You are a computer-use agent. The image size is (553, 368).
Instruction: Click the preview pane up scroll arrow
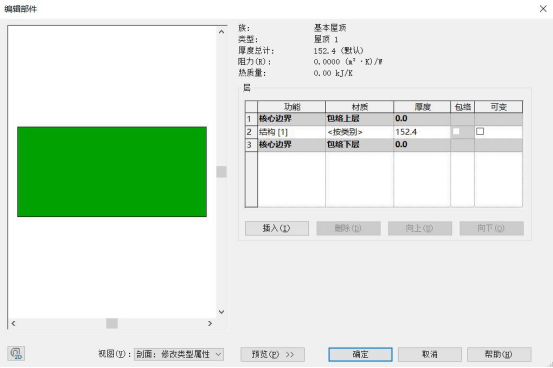pos(221,32)
